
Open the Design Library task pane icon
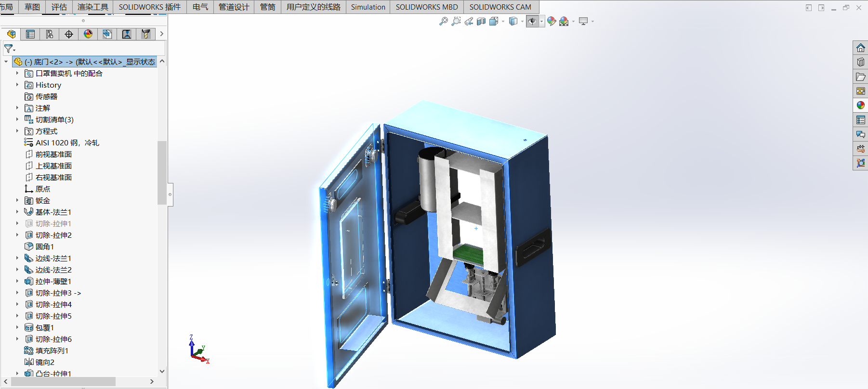(x=861, y=62)
